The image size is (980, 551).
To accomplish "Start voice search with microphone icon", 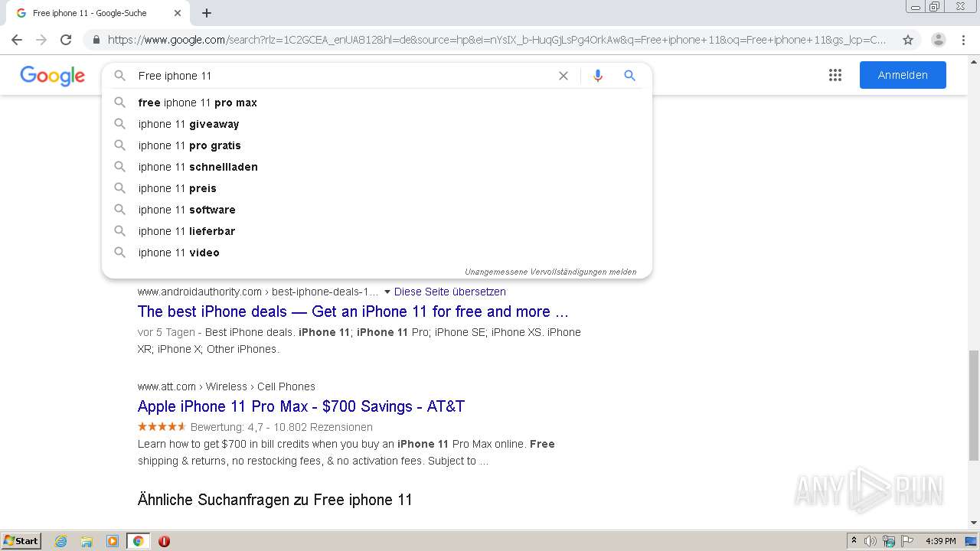I will pos(598,76).
